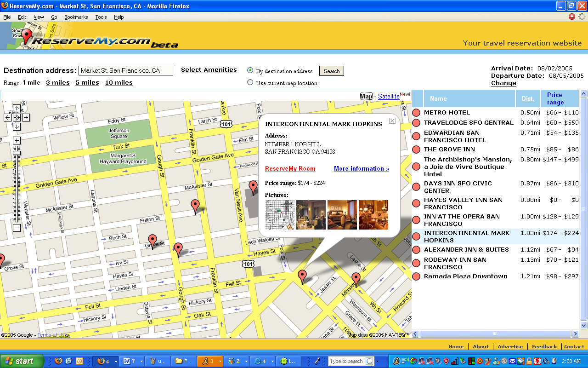Click the red marker beside The Archbishop's Mansion
588x368 pixels.
[416, 167]
